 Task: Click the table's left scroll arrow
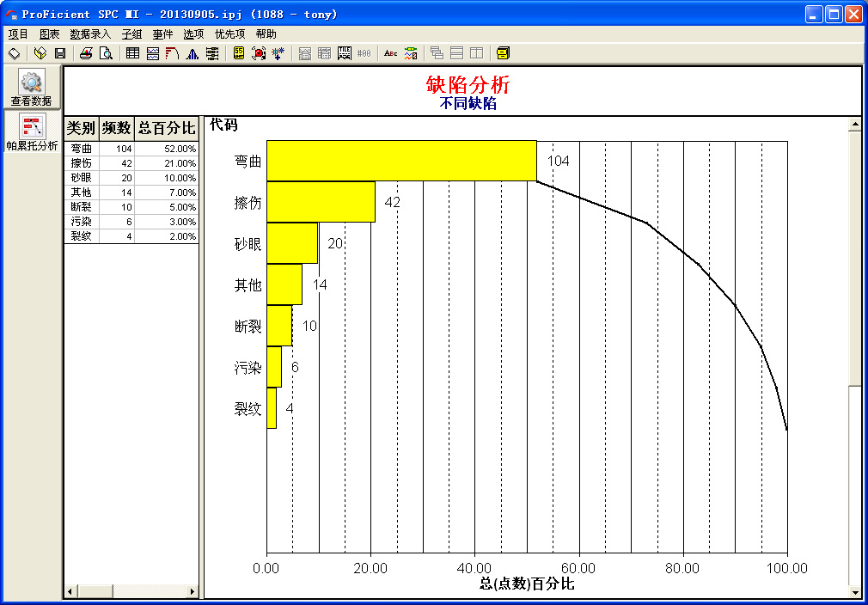(70, 591)
